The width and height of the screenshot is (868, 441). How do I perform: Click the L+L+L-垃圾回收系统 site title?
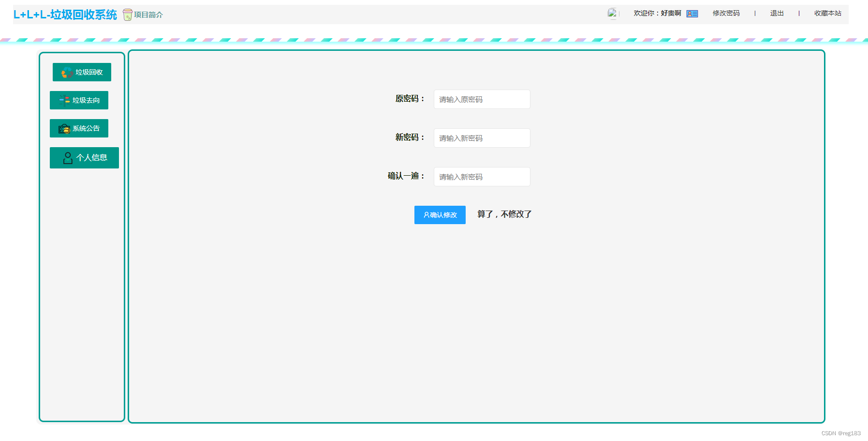(x=65, y=15)
